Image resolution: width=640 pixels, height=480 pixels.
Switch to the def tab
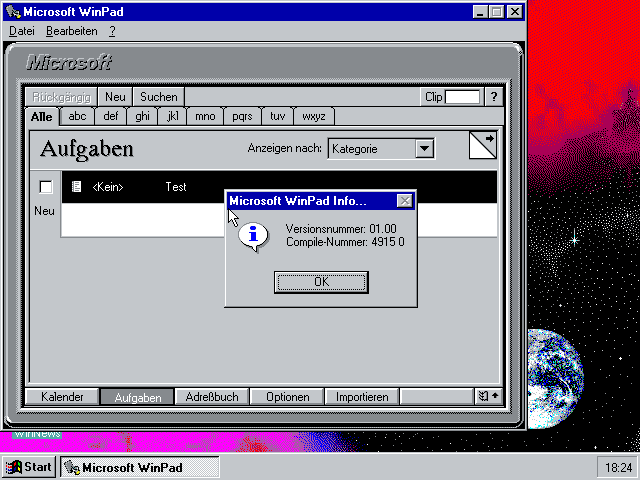(111, 116)
